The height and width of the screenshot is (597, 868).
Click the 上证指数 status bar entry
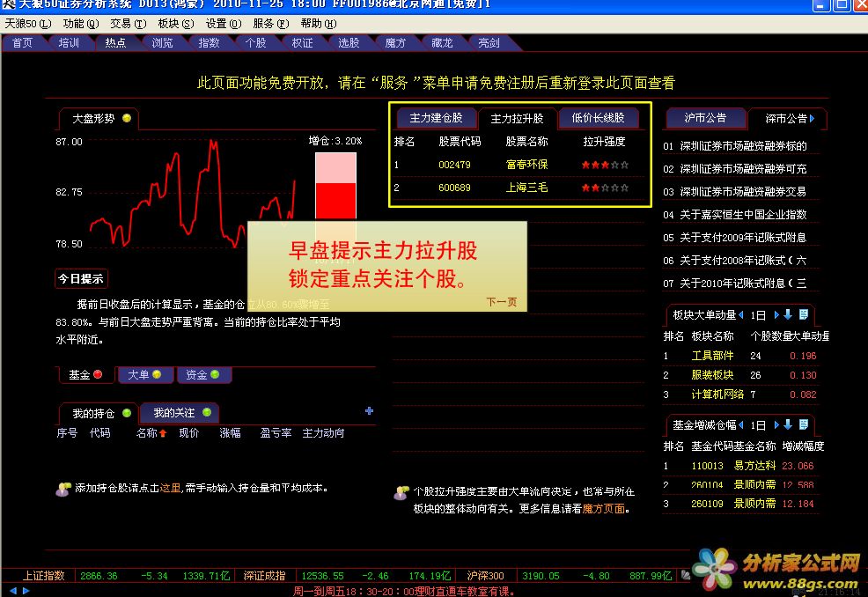(x=44, y=576)
